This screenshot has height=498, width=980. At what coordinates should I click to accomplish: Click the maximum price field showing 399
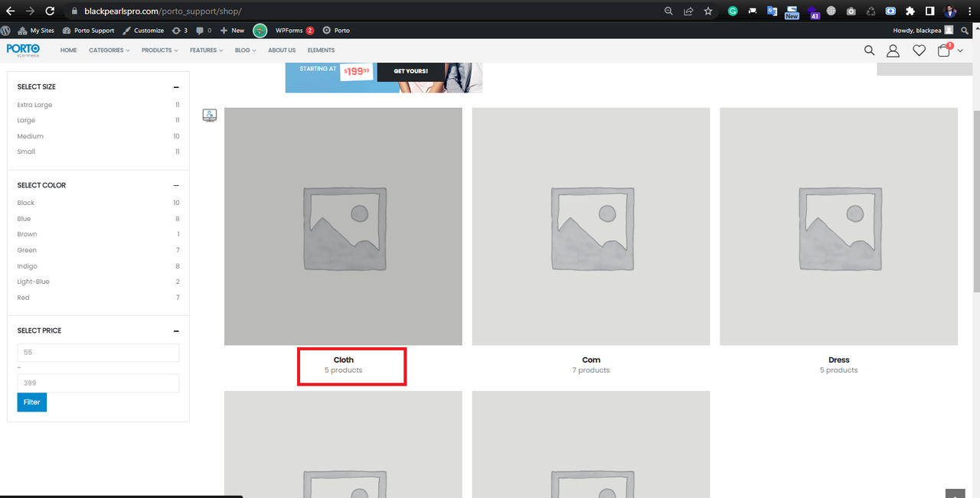(x=98, y=383)
